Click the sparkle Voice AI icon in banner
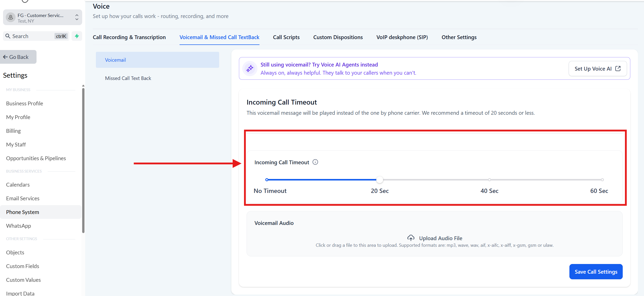Screen dimensions: 644x296 [x=250, y=68]
